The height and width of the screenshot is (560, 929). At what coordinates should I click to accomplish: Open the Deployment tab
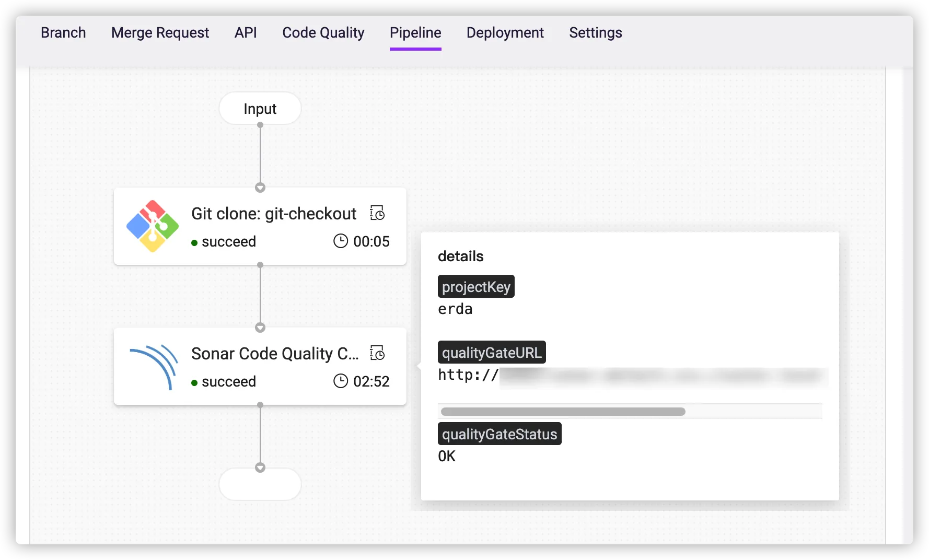(505, 33)
